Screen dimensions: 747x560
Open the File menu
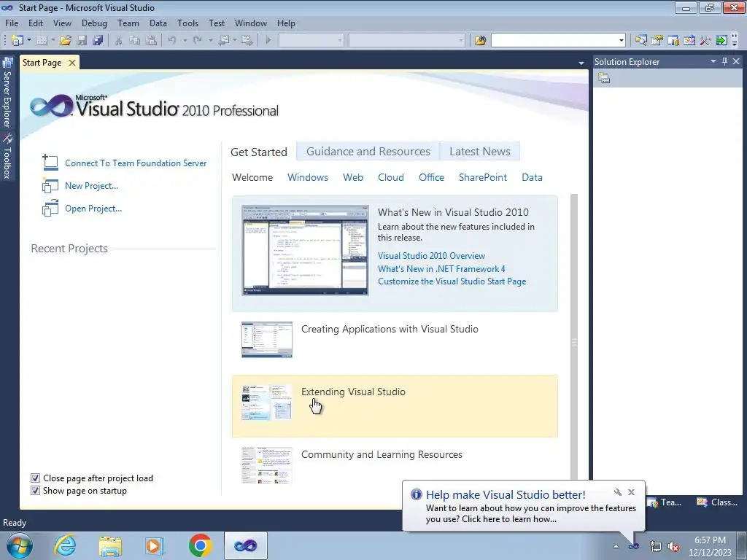coord(12,23)
